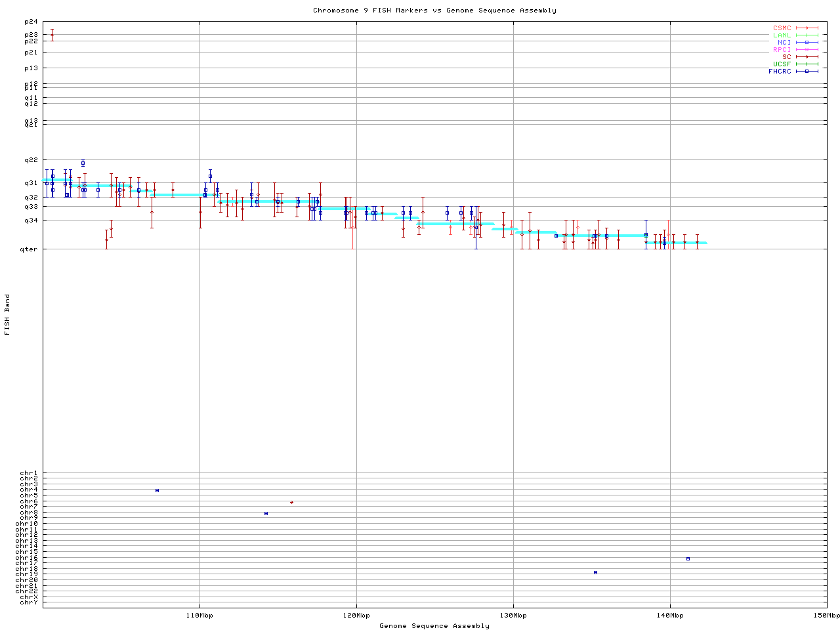Click the red CSMC marker at band p23
The height and width of the screenshot is (630, 840).
coord(52,35)
